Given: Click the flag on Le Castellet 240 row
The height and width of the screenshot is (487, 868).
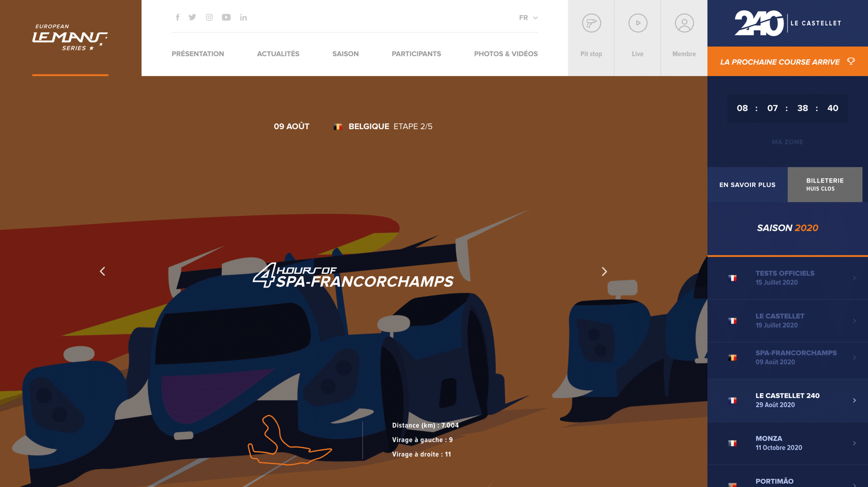Looking at the screenshot, I should [732, 400].
